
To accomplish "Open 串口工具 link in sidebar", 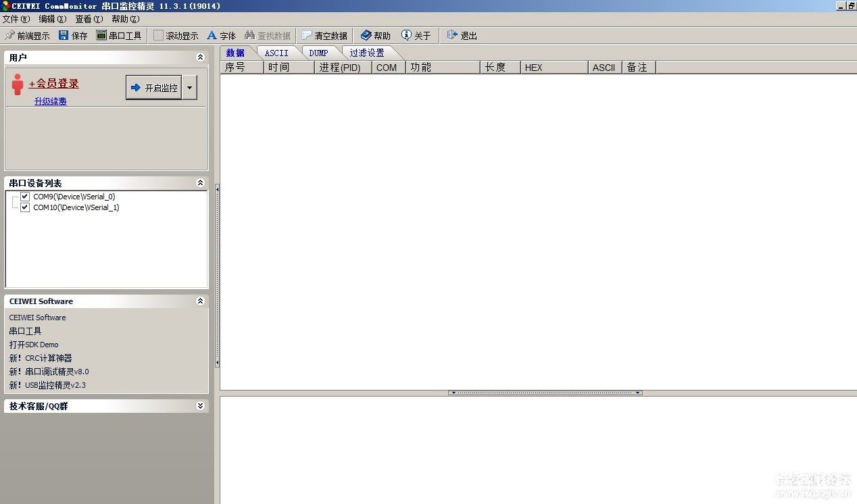I will tap(26, 331).
